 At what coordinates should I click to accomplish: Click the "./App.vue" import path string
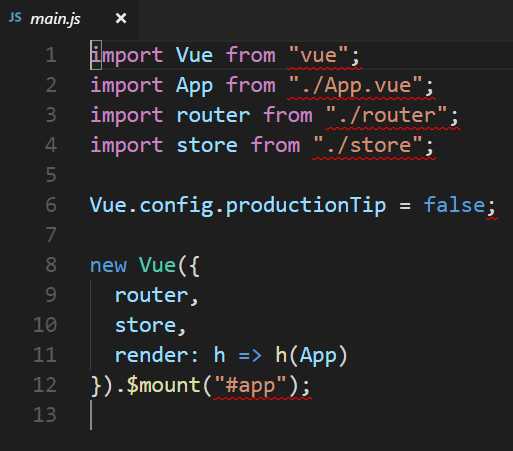[355, 86]
